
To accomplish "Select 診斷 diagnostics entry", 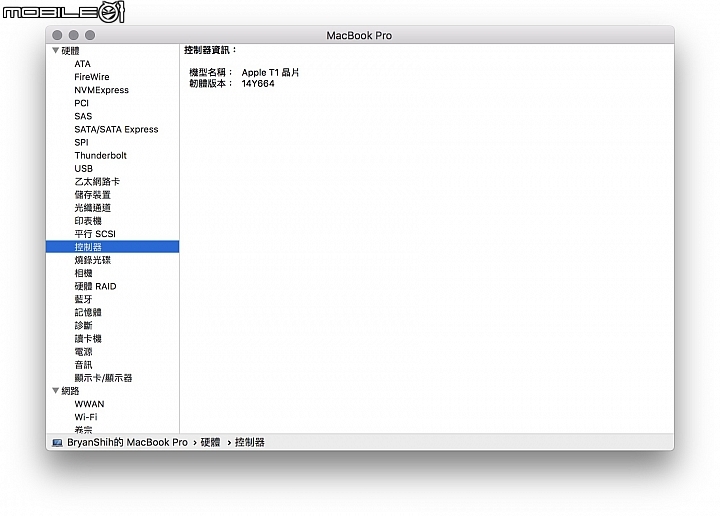I will (x=83, y=325).
